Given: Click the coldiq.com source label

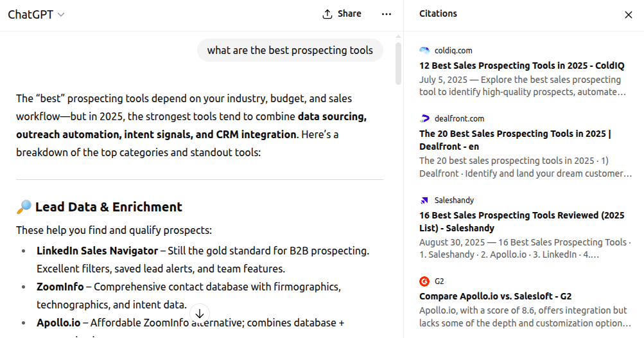Looking at the screenshot, I should (453, 51).
